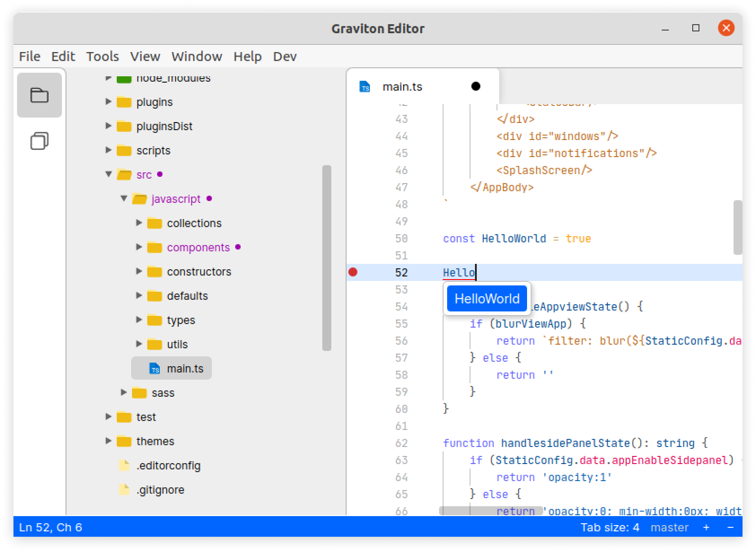Click the collections folder icon
The width and height of the screenshot is (756, 552).
tap(154, 223)
